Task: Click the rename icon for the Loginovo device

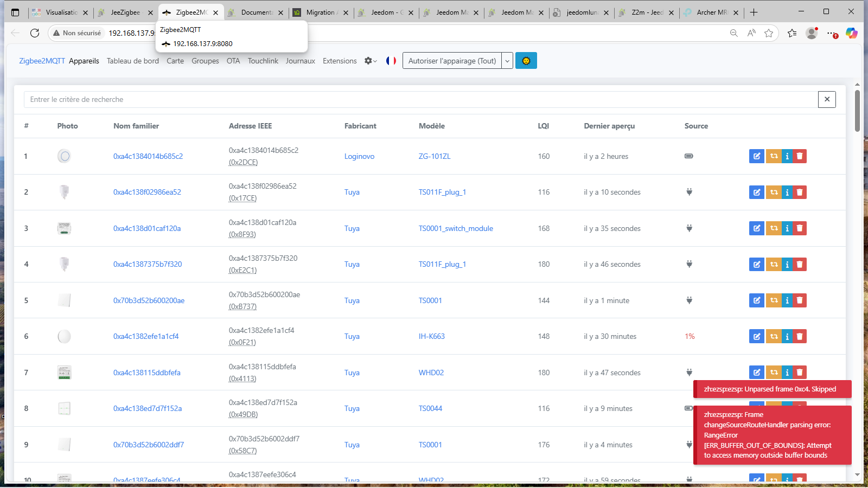Action: 756,156
